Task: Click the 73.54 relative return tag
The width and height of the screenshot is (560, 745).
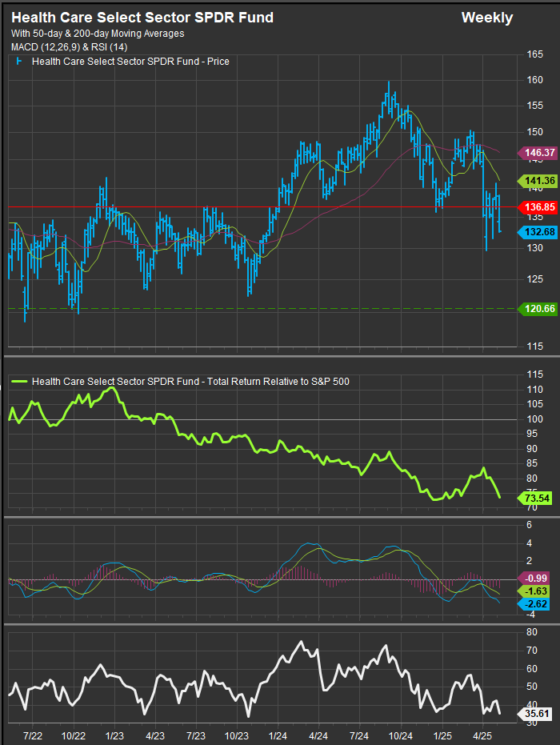Action: (534, 499)
